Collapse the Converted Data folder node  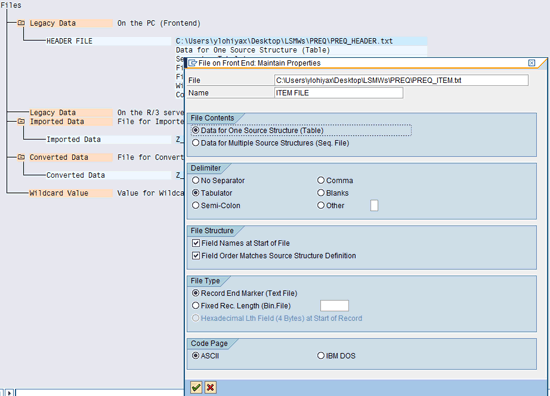click(x=21, y=157)
